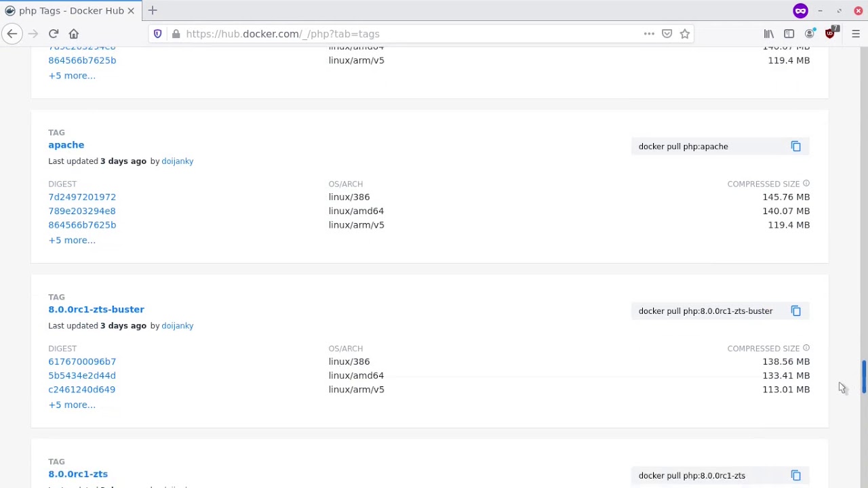Viewport: 868px width, 488px height.
Task: Open a new browser tab
Action: [153, 10]
